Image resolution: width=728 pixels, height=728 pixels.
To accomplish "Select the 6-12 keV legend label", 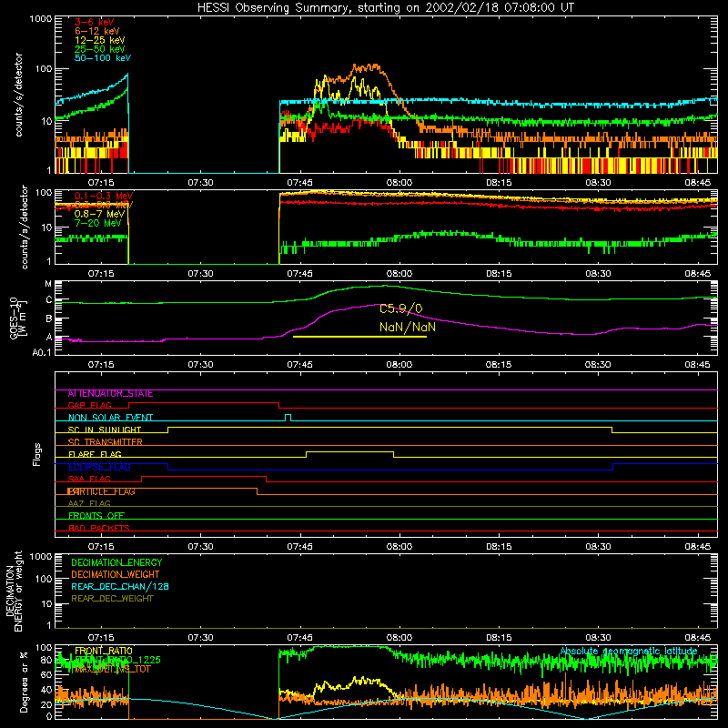I will (97, 31).
